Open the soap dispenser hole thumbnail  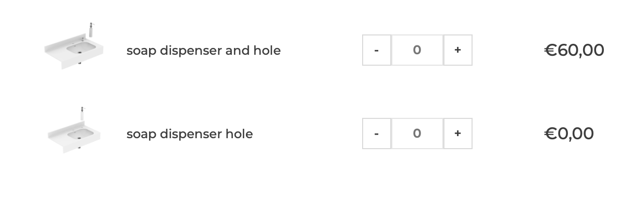pos(73,130)
